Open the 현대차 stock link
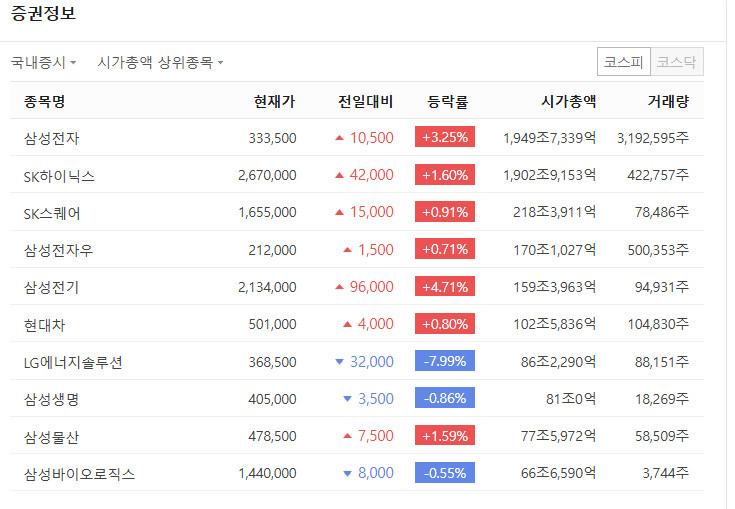The height and width of the screenshot is (509, 735). click(x=45, y=325)
